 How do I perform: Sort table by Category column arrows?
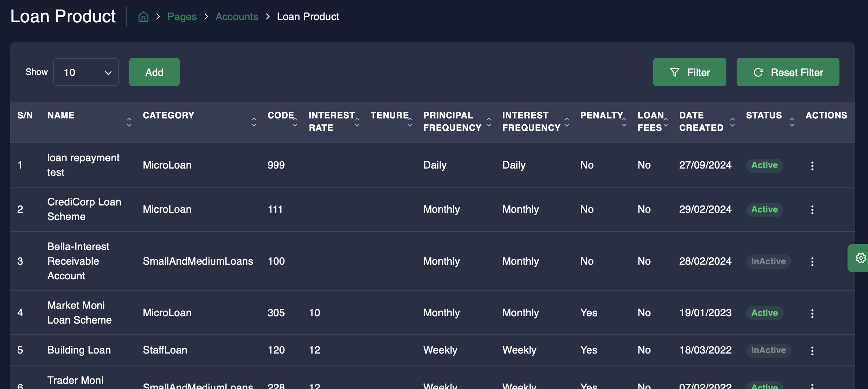tap(254, 122)
